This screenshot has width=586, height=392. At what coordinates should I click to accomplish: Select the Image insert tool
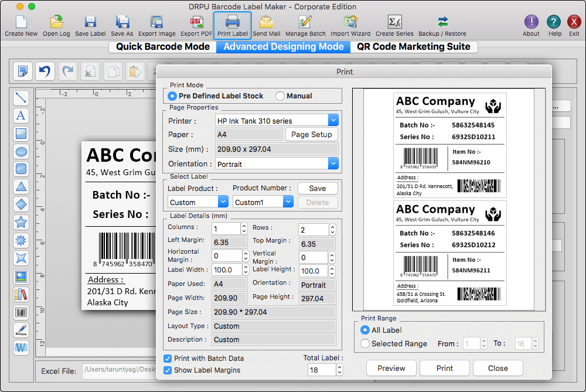coord(21,277)
